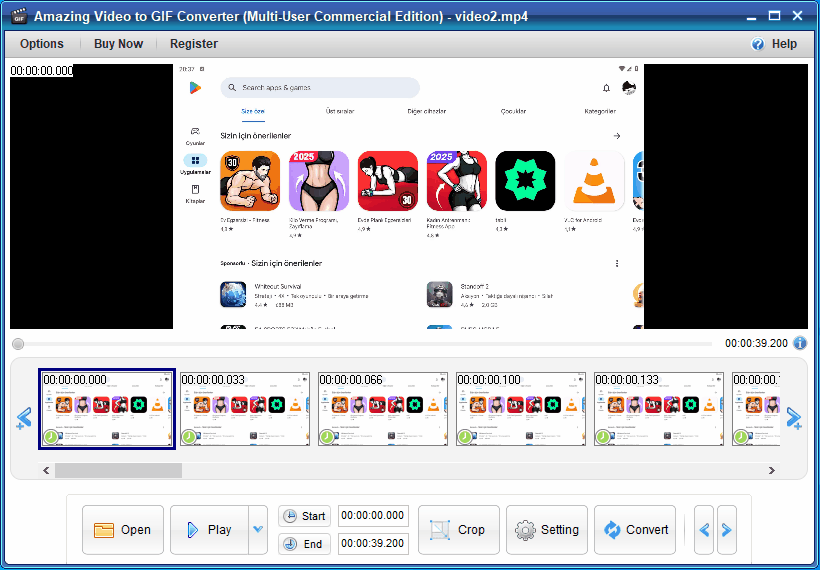Click the Register menu item
820x570 pixels.
click(194, 44)
